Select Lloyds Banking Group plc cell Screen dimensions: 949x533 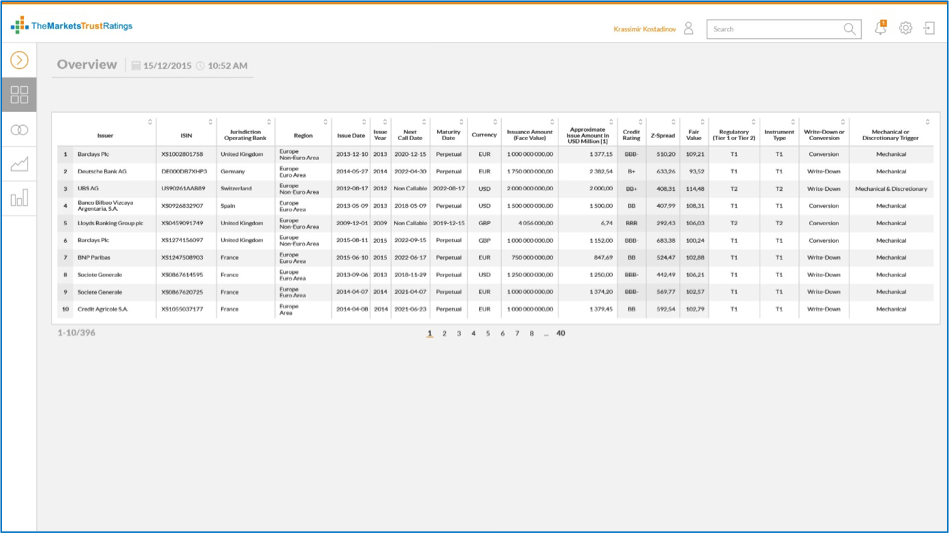click(x=110, y=223)
